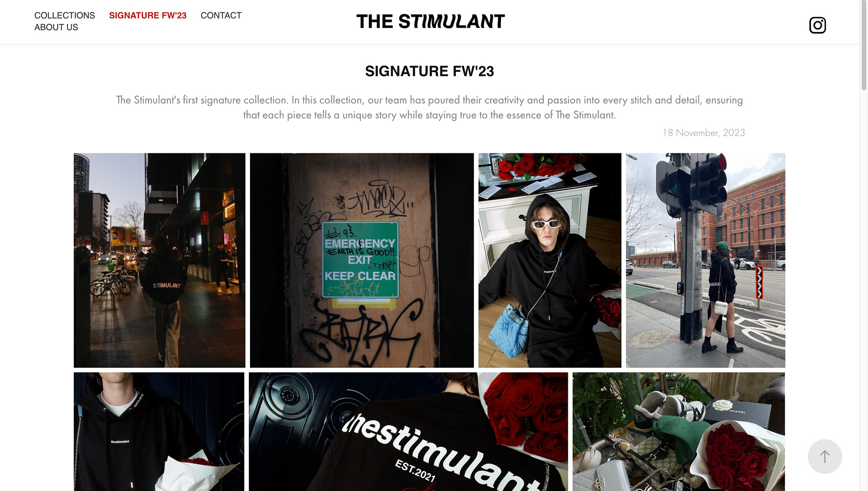This screenshot has width=868, height=491.
Task: View the black hoodie close-up photo
Action: tap(159, 432)
